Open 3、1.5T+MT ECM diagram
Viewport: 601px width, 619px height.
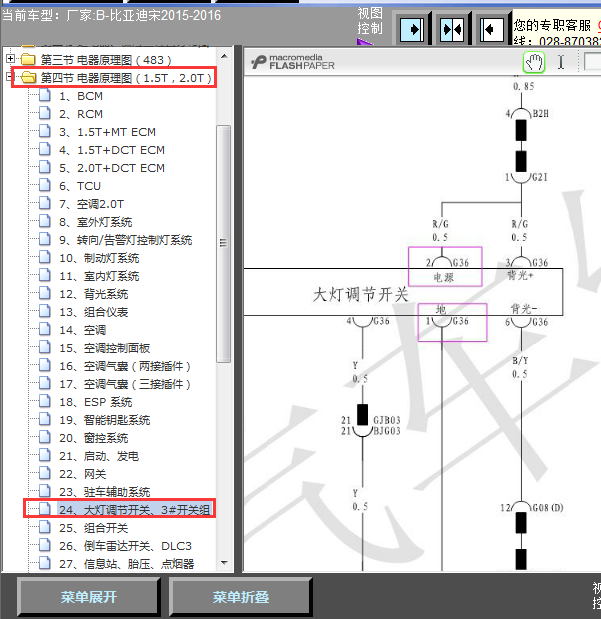107,132
